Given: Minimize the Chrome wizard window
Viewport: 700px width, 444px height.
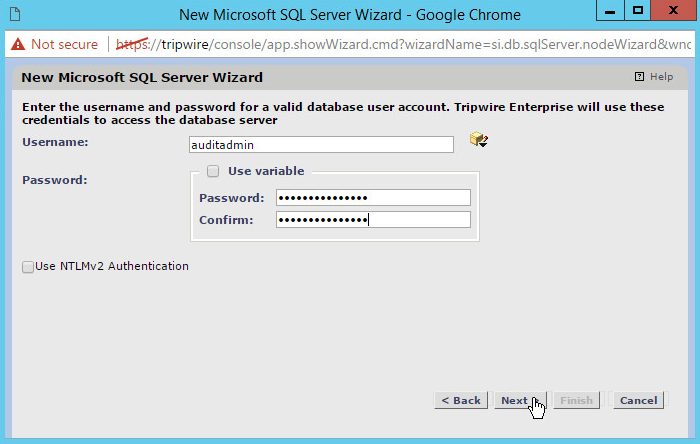Looking at the screenshot, I should tap(607, 13).
